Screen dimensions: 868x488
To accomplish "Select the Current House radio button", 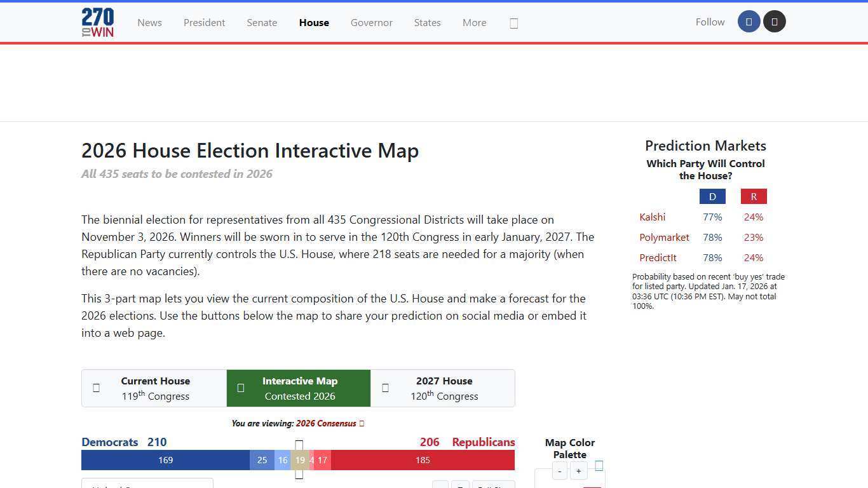I will pos(96,388).
